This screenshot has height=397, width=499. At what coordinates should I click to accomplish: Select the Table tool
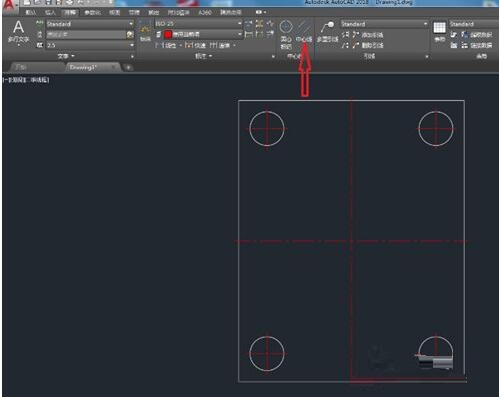point(439,31)
